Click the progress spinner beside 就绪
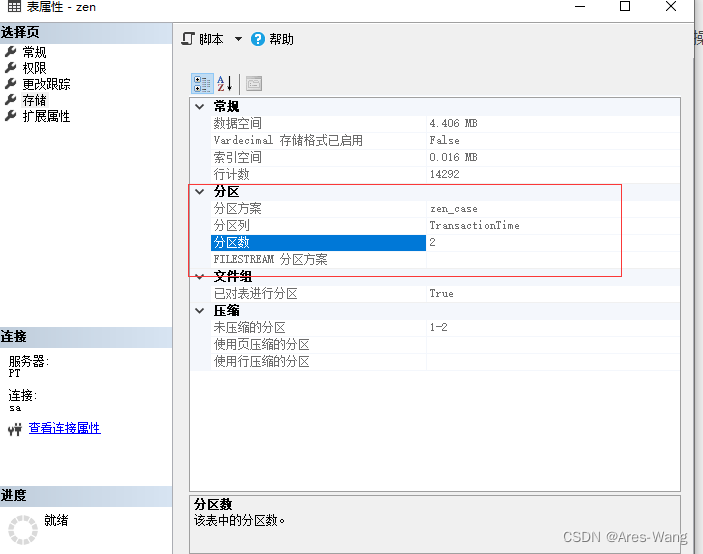The image size is (703, 554). point(23,530)
